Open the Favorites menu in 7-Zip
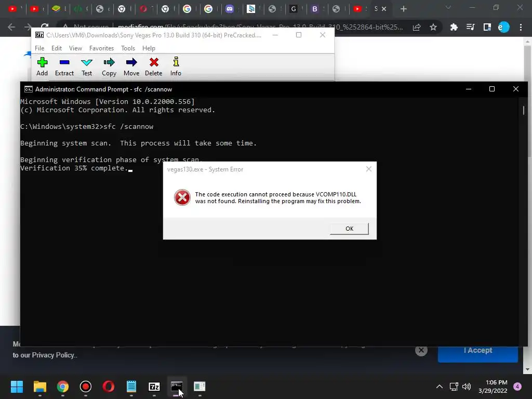This screenshot has width=532, height=399. coord(101,48)
